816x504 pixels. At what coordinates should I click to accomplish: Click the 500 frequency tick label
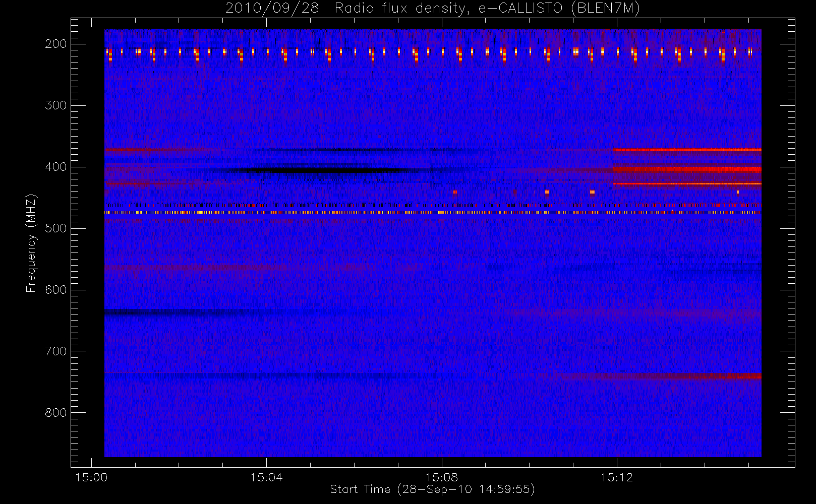56,228
